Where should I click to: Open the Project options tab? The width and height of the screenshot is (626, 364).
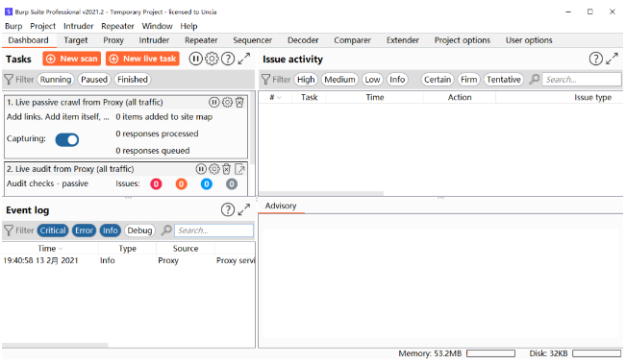tap(463, 40)
